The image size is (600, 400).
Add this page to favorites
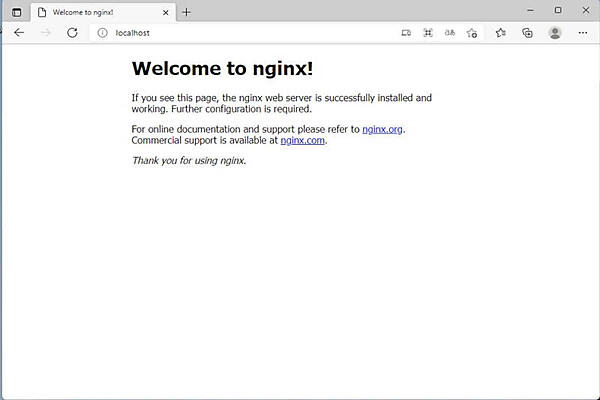coord(472,33)
